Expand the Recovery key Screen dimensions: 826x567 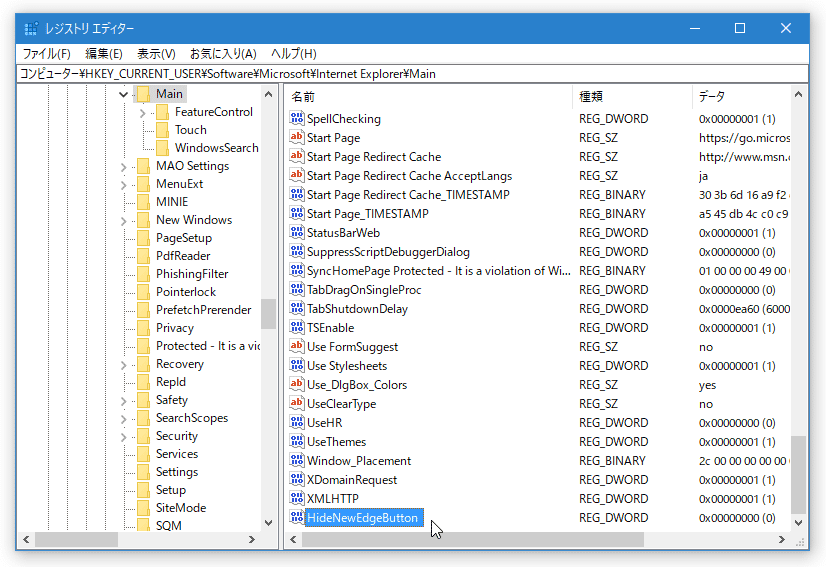tap(123, 365)
